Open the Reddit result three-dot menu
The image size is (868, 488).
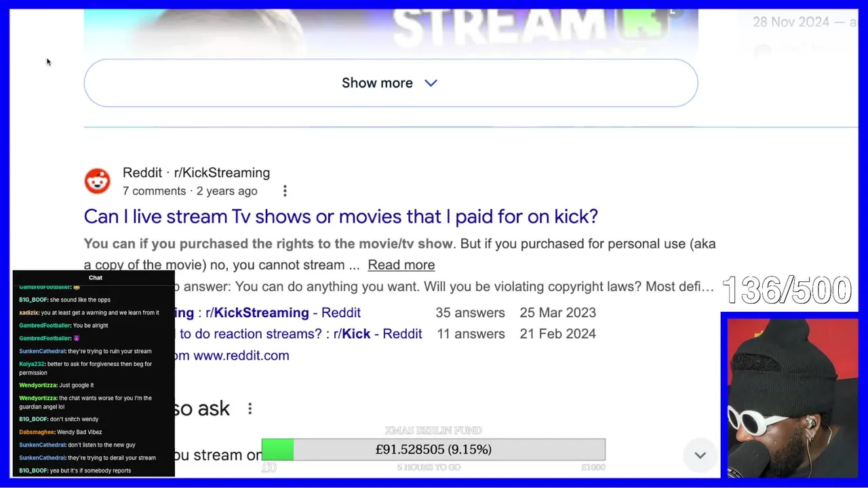(x=285, y=191)
